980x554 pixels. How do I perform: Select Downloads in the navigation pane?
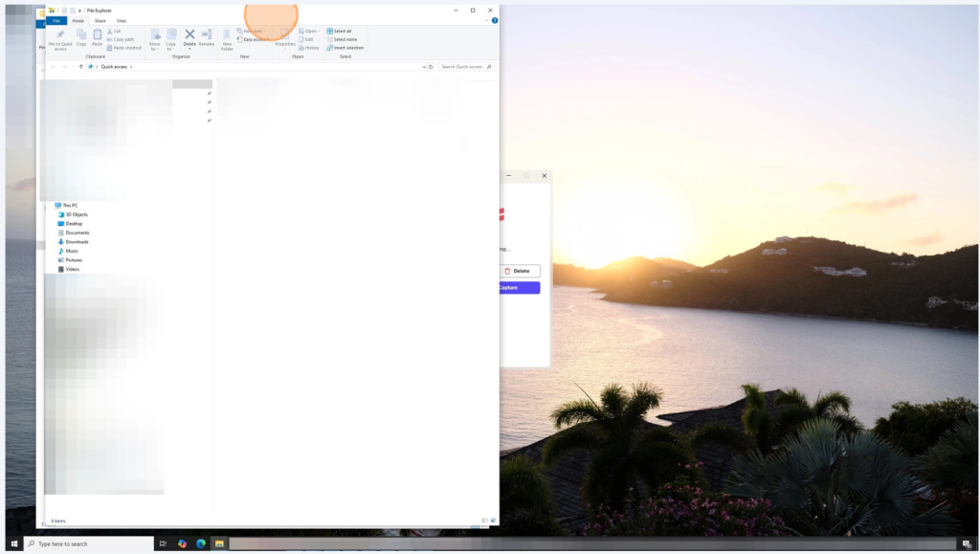pos(77,242)
